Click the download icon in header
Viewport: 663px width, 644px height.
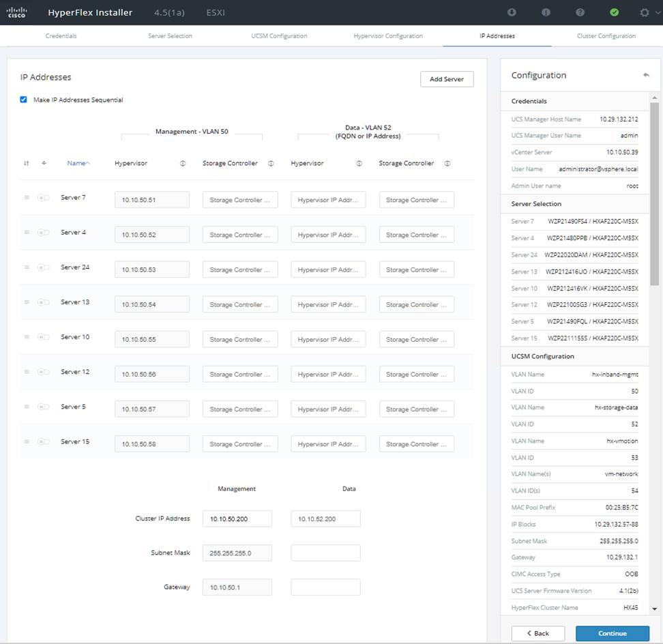pos(512,12)
